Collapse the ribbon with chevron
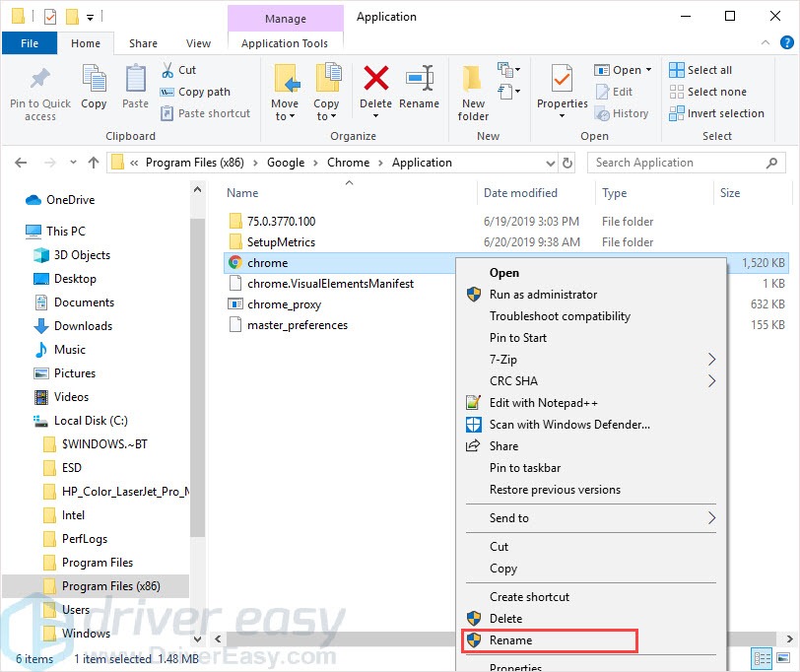Screen dimensions: 800x672 (766, 42)
